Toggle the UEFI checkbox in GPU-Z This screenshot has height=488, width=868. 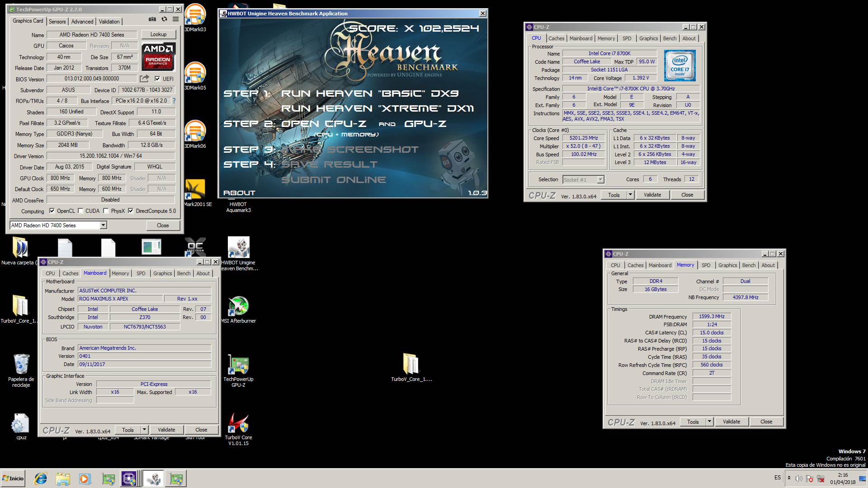tap(157, 79)
